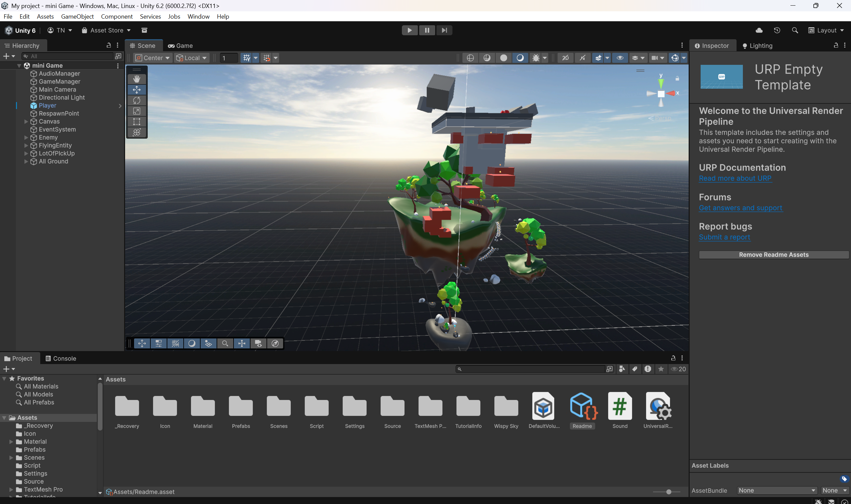This screenshot has width=851, height=504.
Task: Switch to the Console tab
Action: 61,358
